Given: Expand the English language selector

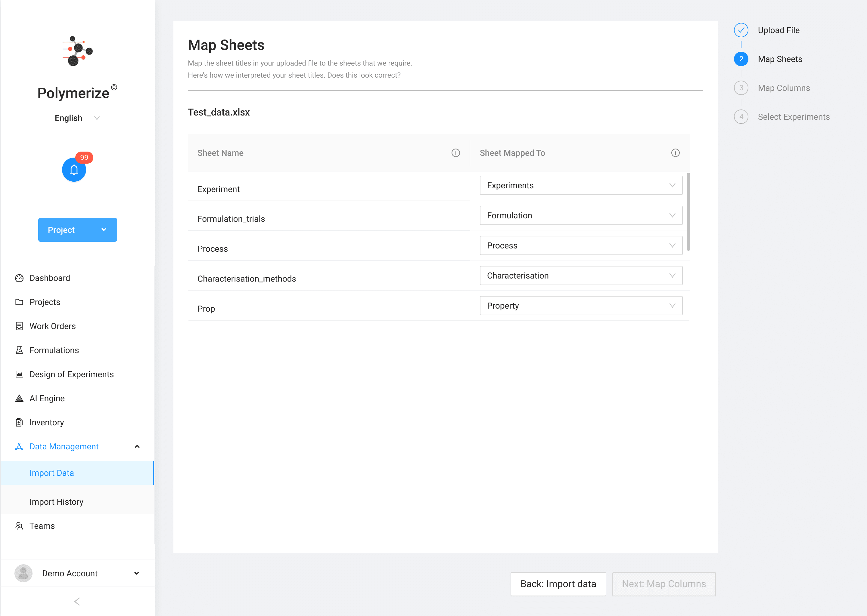Looking at the screenshot, I should [x=77, y=118].
